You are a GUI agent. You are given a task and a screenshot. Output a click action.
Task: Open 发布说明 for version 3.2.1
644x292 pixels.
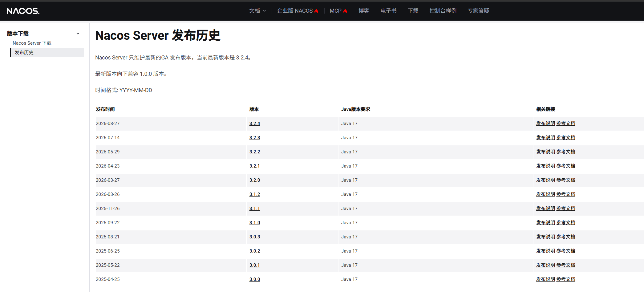[545, 166]
